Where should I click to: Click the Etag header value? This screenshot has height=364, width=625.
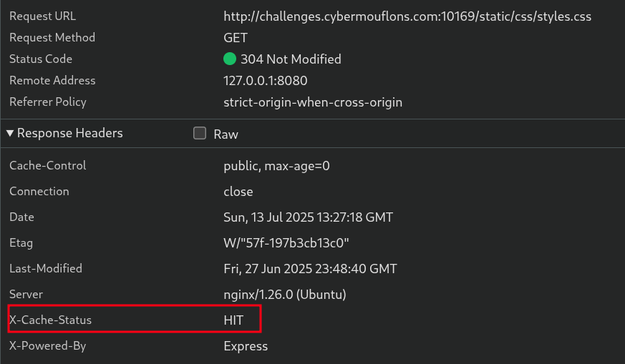286,243
